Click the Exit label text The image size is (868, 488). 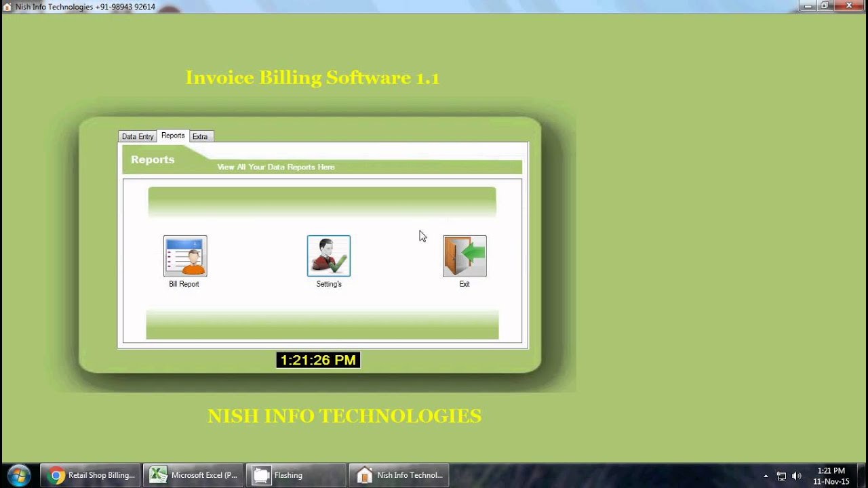tap(465, 284)
